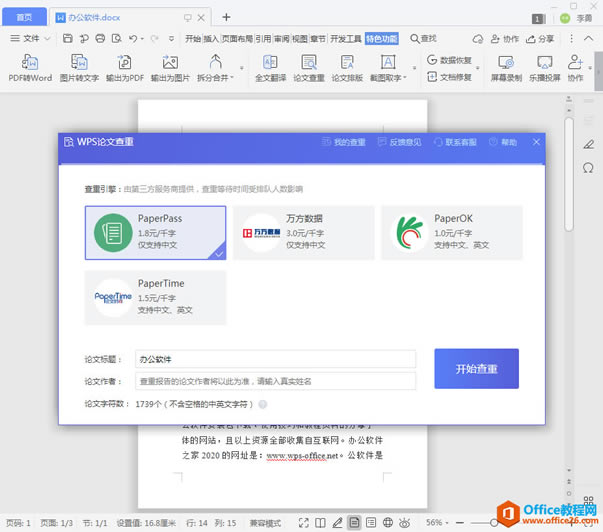The width and height of the screenshot is (603, 532).
Task: Open the 文件 menu dropdown
Action: 30,38
